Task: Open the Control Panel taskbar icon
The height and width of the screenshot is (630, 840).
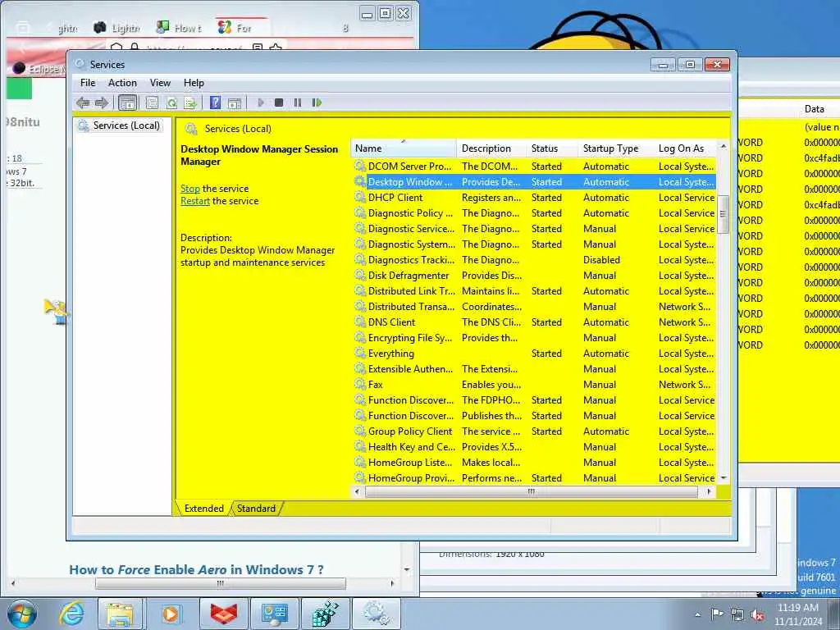Action: point(275,614)
